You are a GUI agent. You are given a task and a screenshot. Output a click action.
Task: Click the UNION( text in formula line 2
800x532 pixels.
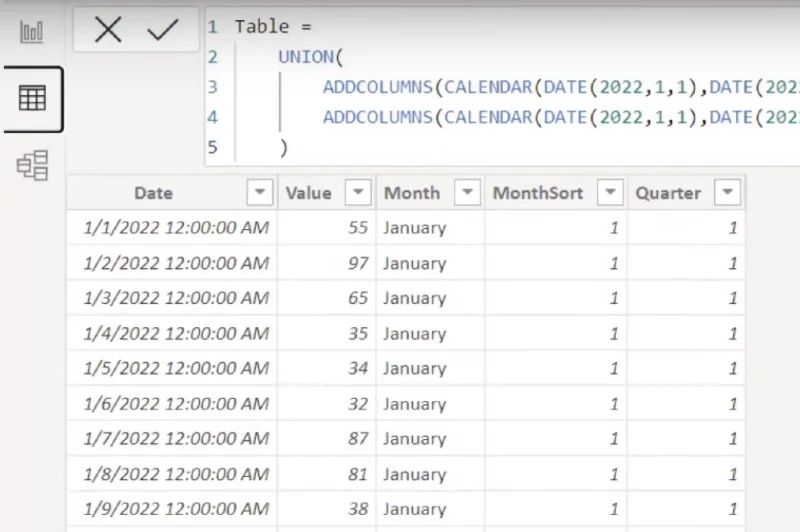311,57
